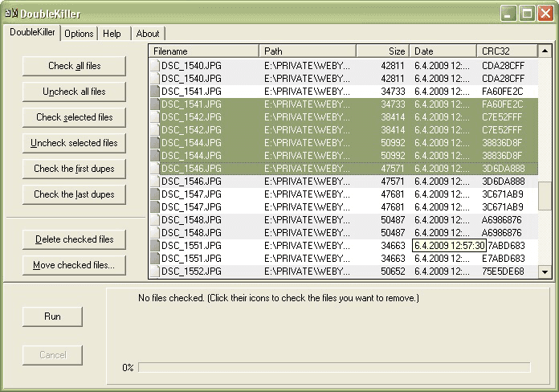Screen dimensions: 559x392
Task: Select filename DSC_1546.JPG in the unhighlighted row
Action: tap(191, 182)
